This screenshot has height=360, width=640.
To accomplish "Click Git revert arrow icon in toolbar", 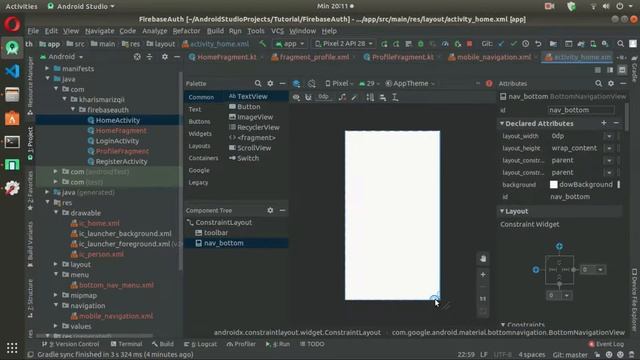I will point(538,44).
